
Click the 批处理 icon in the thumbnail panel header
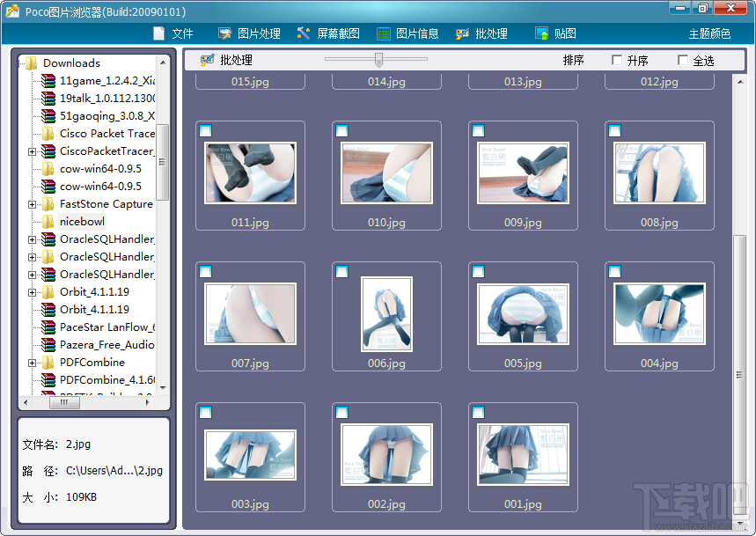pyautogui.click(x=208, y=60)
